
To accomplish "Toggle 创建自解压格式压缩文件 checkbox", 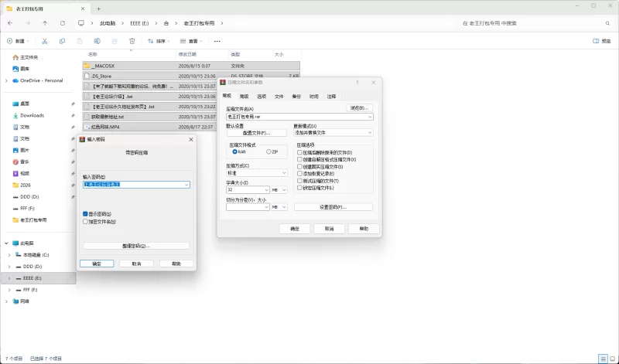I will point(299,159).
